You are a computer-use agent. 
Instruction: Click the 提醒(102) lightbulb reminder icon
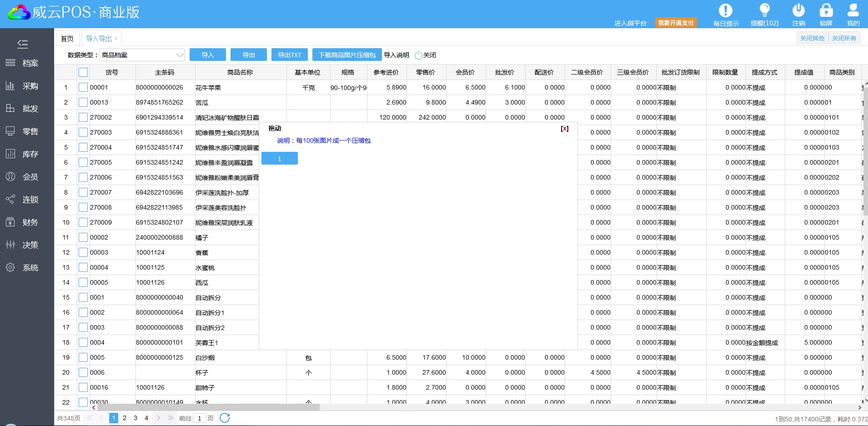[764, 11]
